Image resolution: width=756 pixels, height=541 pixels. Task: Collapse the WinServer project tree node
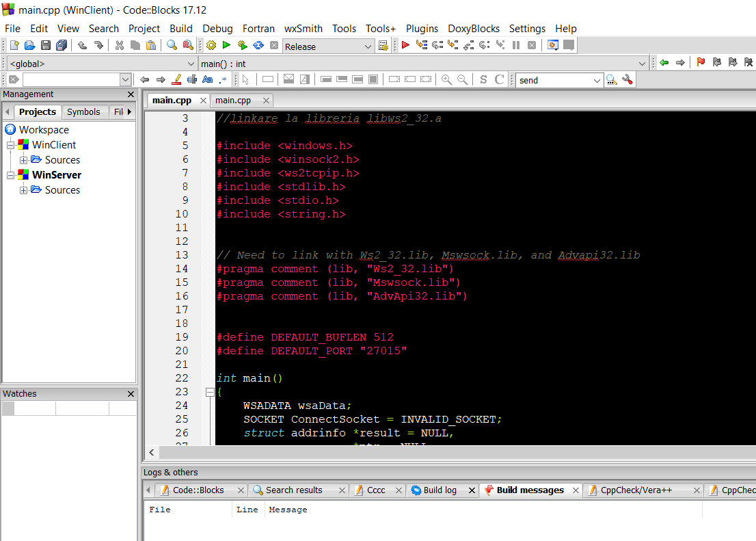[x=10, y=175]
